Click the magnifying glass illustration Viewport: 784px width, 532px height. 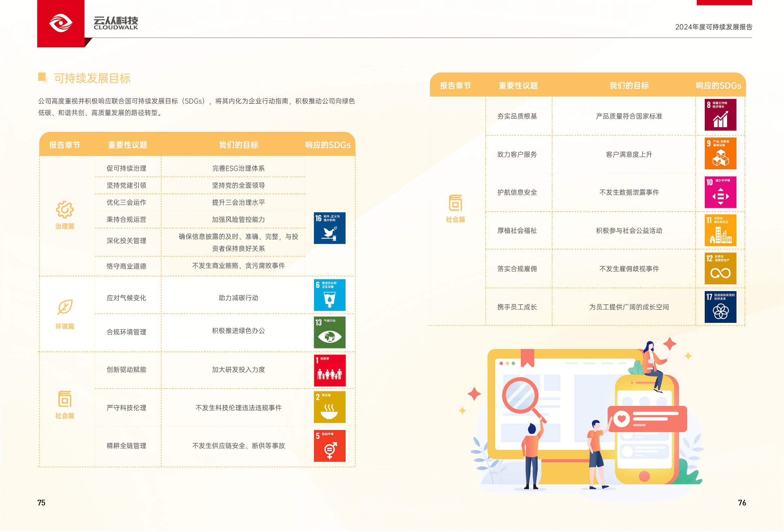[520, 396]
